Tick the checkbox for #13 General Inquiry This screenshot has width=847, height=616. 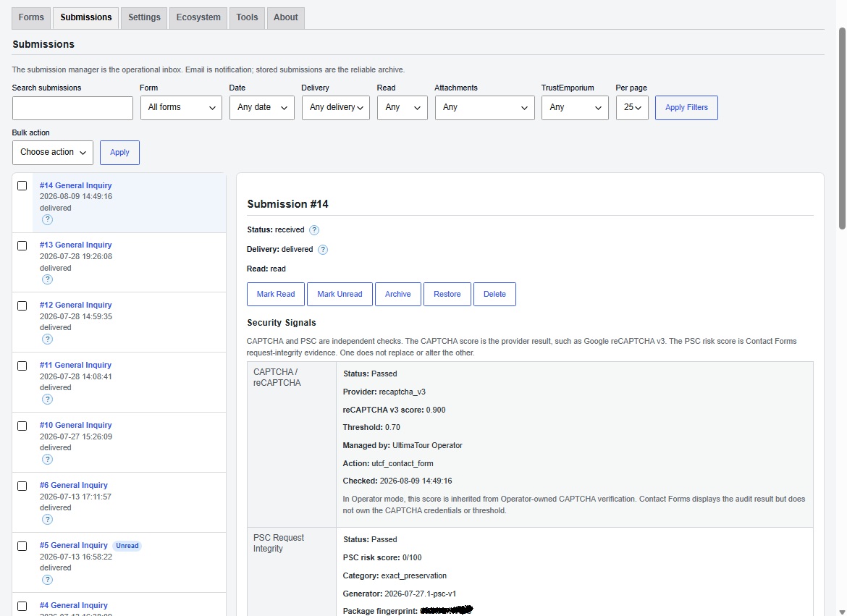pyautogui.click(x=22, y=246)
